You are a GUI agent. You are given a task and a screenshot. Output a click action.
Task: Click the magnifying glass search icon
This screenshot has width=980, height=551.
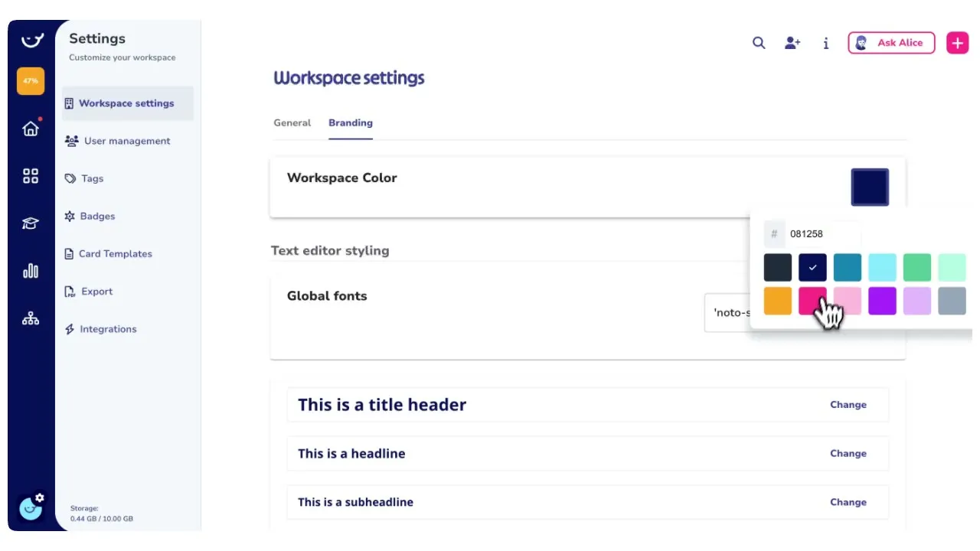click(x=759, y=43)
